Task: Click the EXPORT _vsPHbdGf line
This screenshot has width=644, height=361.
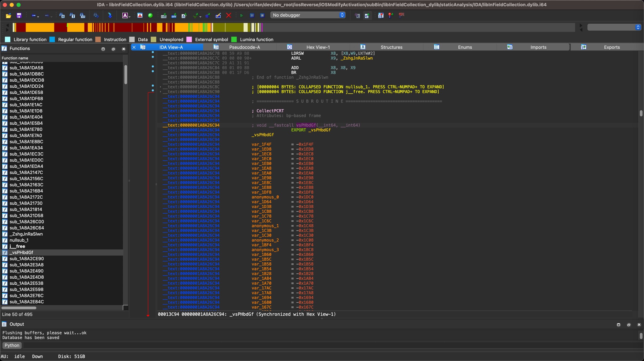Action: click(311, 130)
